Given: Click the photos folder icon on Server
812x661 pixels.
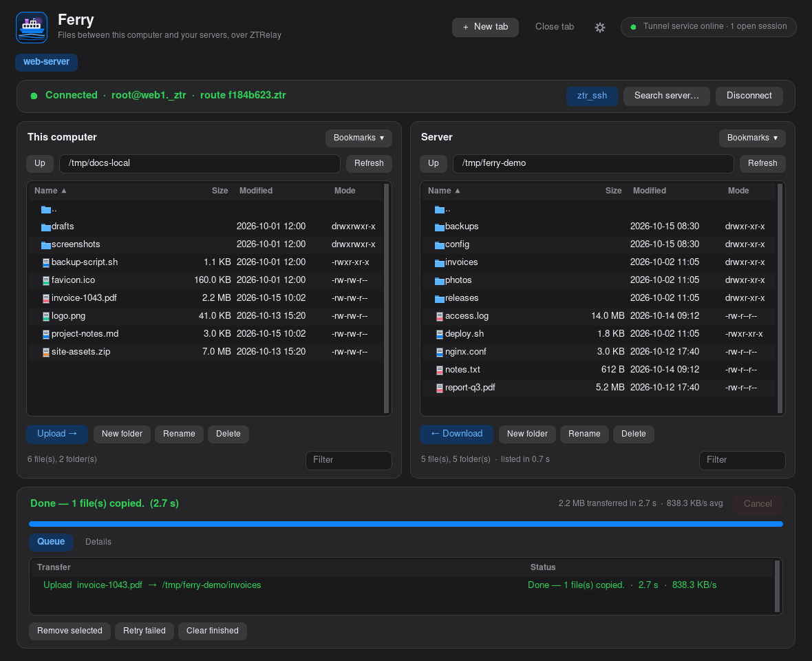Looking at the screenshot, I should 440,280.
